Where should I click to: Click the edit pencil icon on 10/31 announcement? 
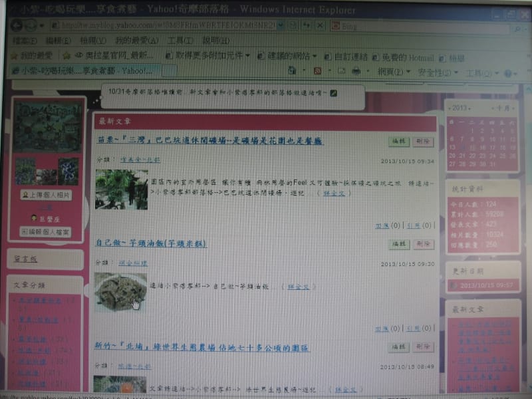[334, 93]
